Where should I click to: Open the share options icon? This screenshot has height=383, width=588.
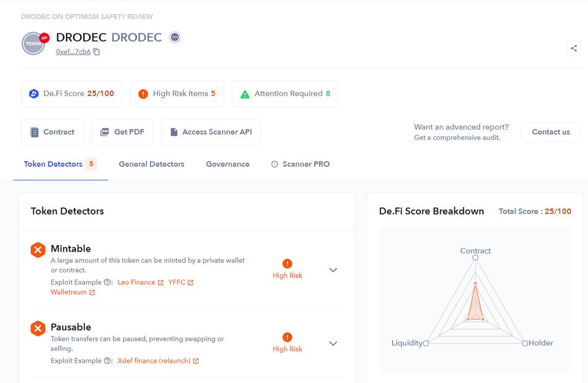573,48
